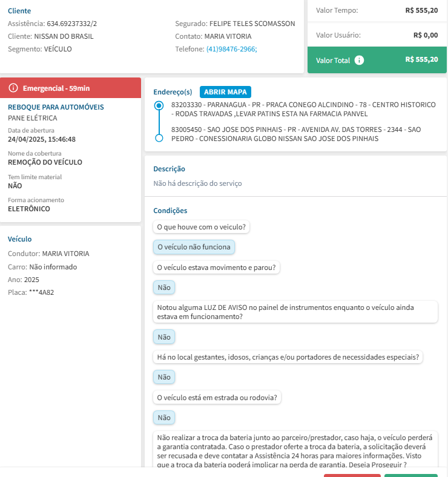Click the REBOQUE PARA AUTOMÓVEIS heading
This screenshot has width=448, height=477.
56,107
